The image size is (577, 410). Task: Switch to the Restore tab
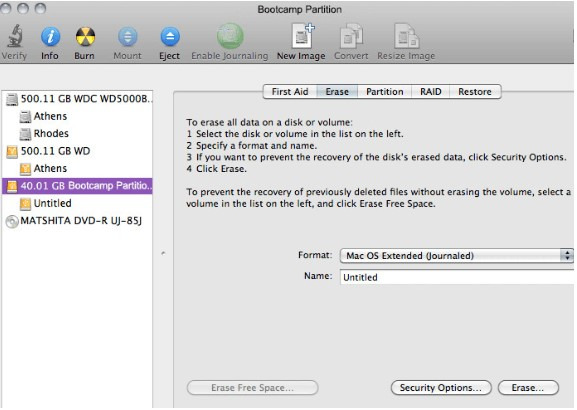tap(475, 92)
